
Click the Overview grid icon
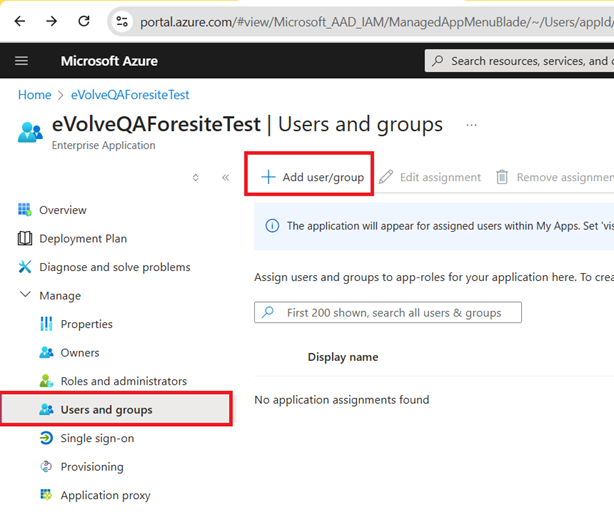coord(25,209)
